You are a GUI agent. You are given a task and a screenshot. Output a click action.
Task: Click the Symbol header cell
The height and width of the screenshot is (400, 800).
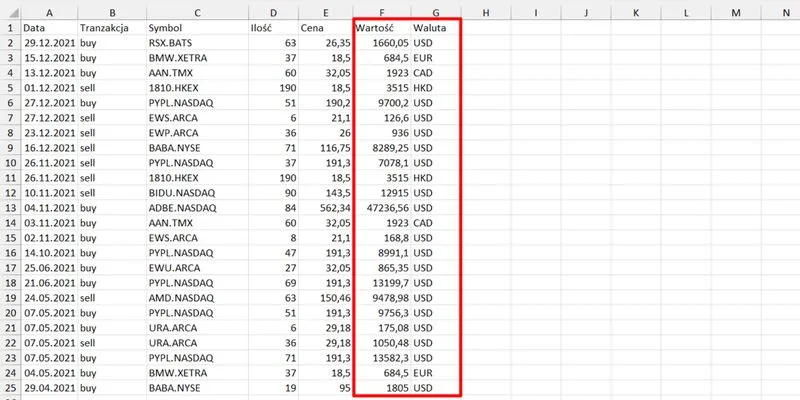pos(195,28)
